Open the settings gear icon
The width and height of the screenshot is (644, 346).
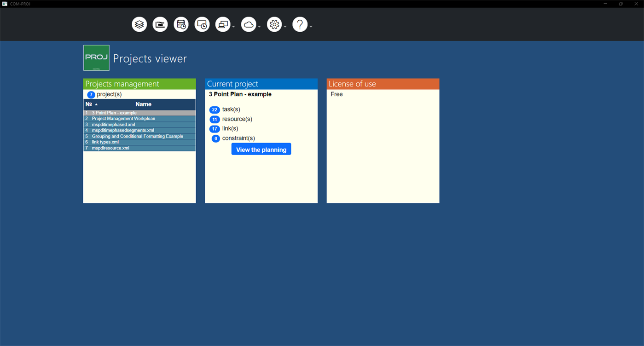tap(274, 24)
